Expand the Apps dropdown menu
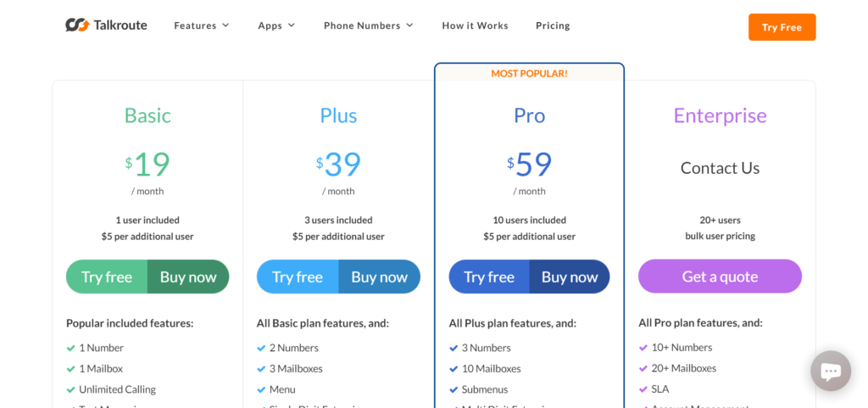868x408 pixels. coord(276,25)
